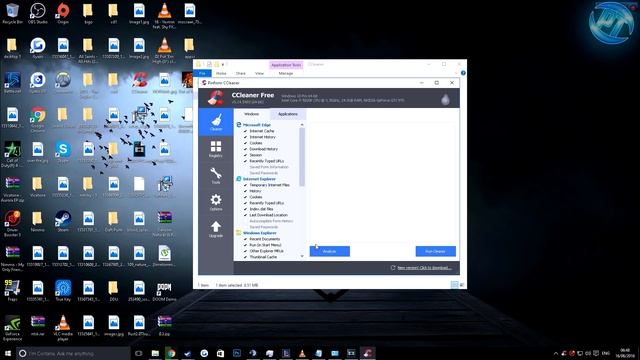Click the cleaner list scrollbar thumb
Image resolution: width=640 pixels, height=360 pixels.
point(302,157)
